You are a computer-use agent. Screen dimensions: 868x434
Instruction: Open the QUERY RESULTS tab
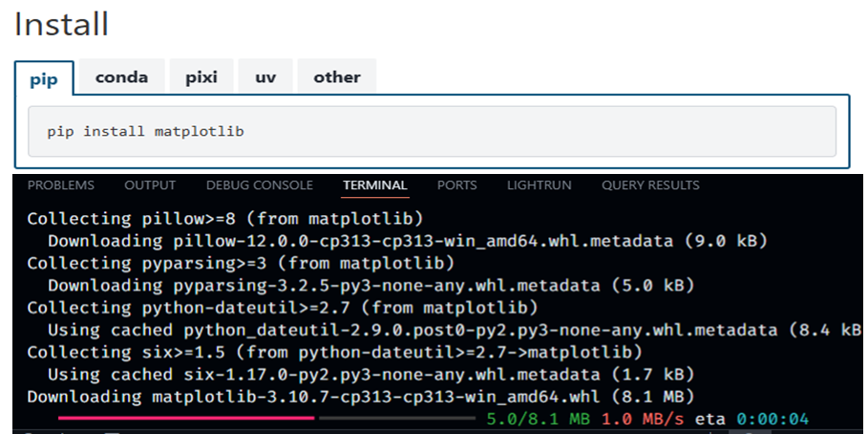650,185
